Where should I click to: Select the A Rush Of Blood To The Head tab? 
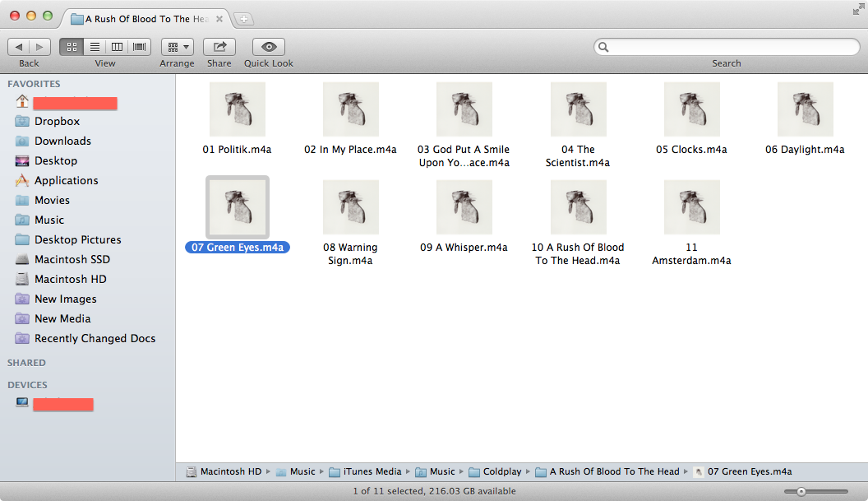145,19
